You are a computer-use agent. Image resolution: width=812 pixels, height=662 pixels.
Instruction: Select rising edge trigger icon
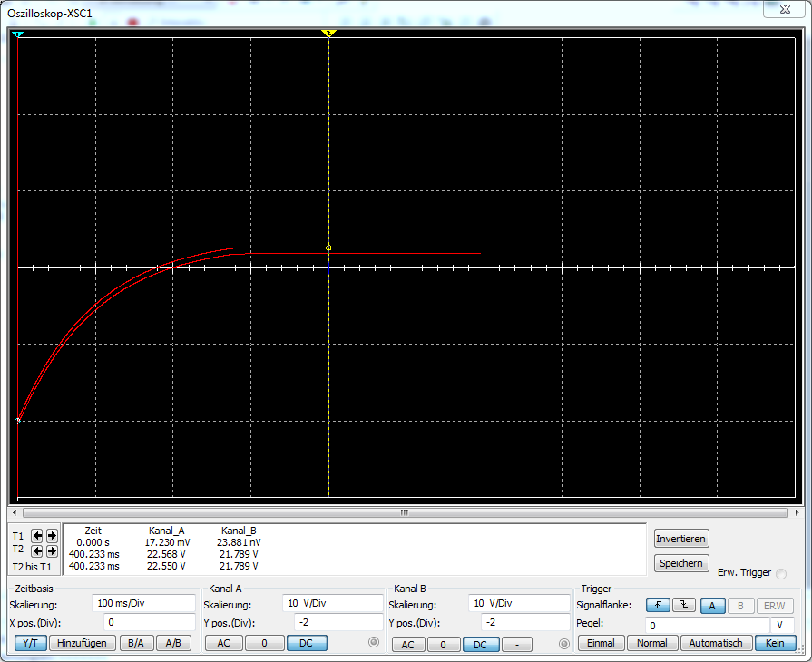coord(658,605)
